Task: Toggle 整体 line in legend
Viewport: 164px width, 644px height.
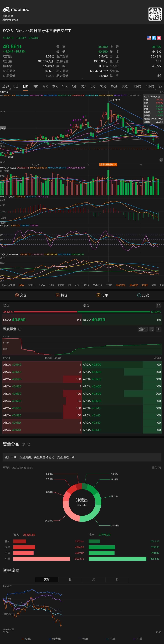Action: point(26,639)
